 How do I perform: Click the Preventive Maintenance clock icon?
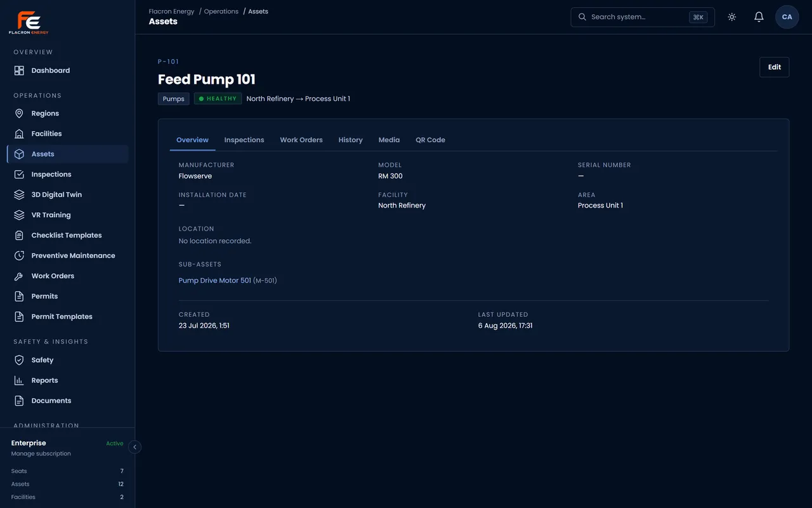19,256
